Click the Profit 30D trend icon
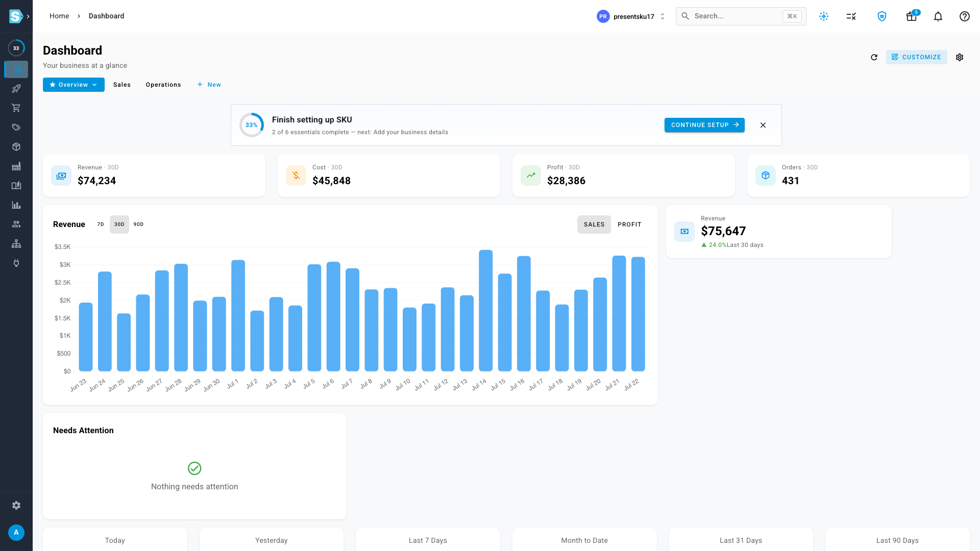980x551 pixels. coord(531,176)
